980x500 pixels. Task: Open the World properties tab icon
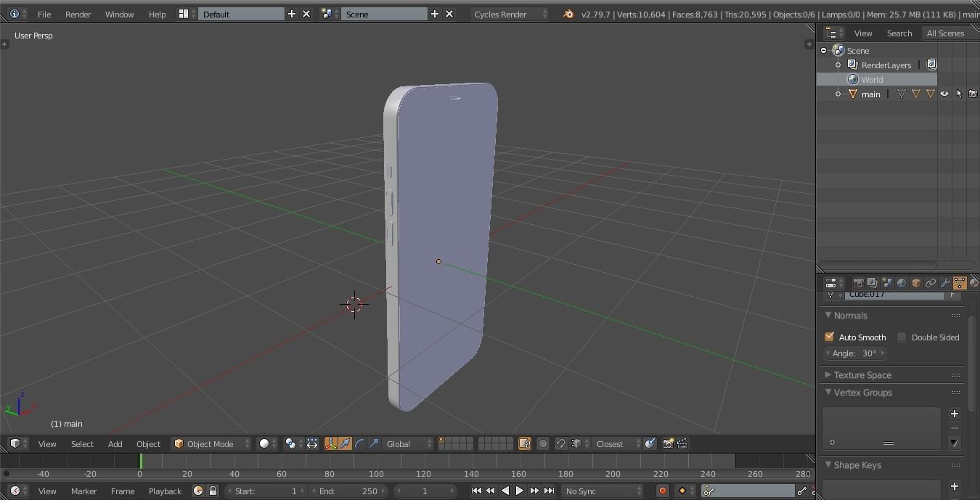point(902,283)
